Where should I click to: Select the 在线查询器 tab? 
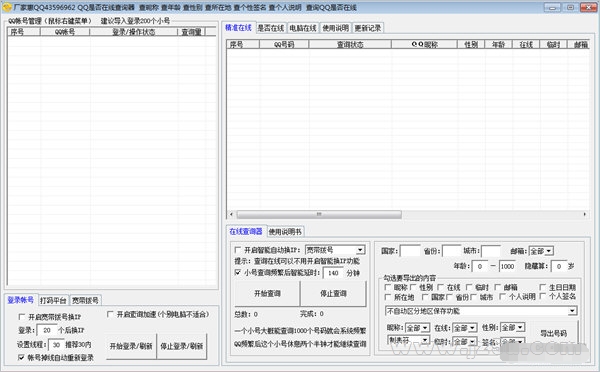pos(246,231)
